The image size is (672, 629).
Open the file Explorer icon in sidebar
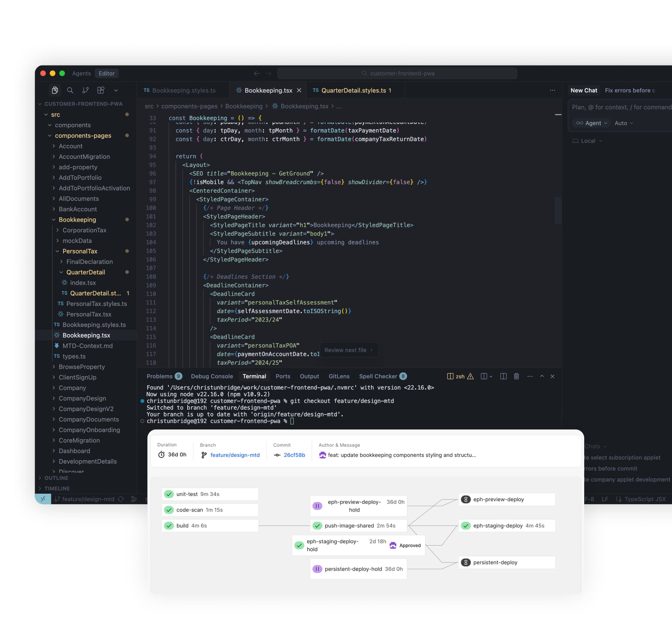coord(55,90)
